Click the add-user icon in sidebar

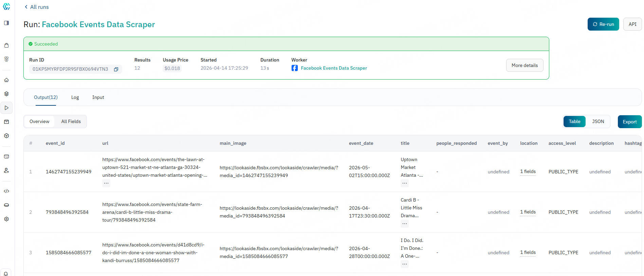(x=6, y=170)
